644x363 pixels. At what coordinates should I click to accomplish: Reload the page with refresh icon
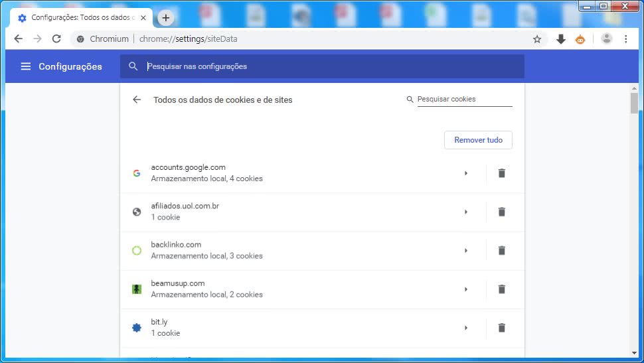pyautogui.click(x=56, y=38)
